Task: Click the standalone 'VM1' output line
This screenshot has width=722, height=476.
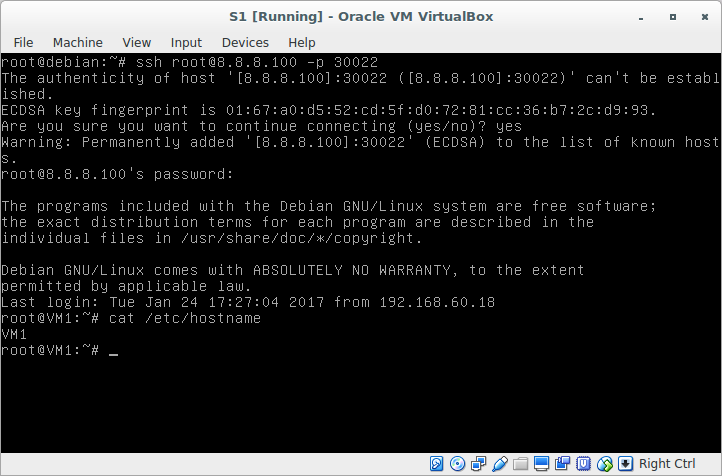Action: [14, 334]
